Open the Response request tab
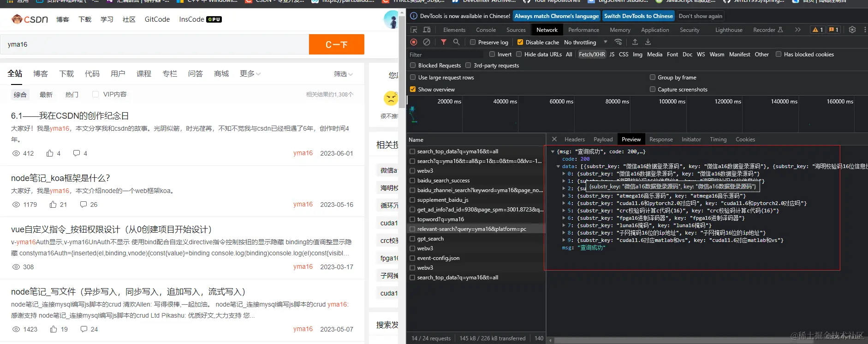 point(661,139)
